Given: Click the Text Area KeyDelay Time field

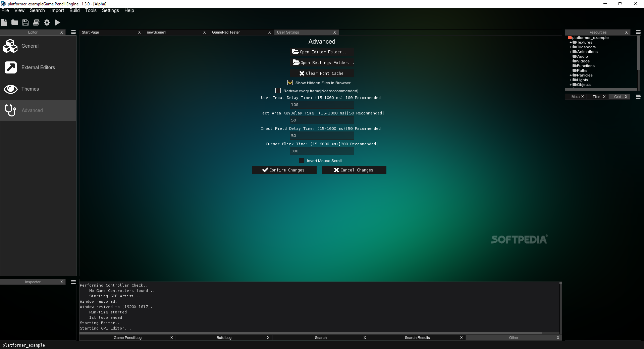Looking at the screenshot, I should pyautogui.click(x=322, y=120).
